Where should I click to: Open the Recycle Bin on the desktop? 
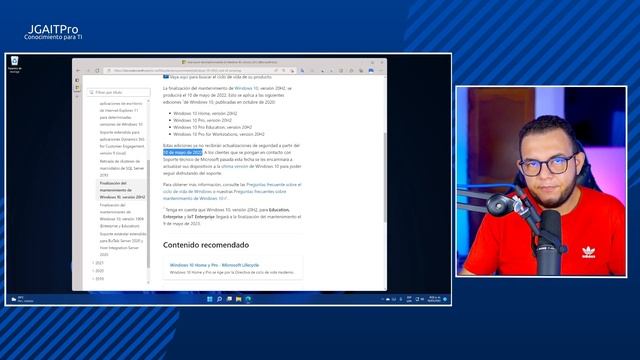tap(15, 65)
